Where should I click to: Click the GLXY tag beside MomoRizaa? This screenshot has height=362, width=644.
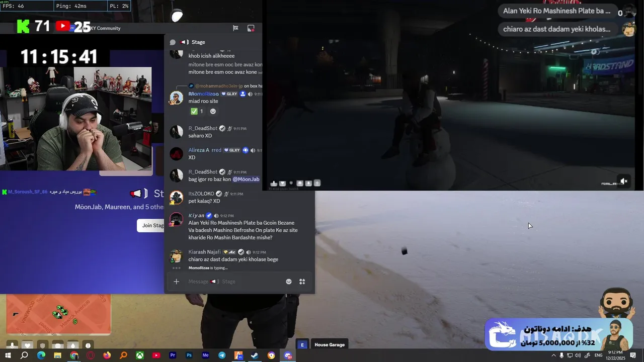coord(230,94)
